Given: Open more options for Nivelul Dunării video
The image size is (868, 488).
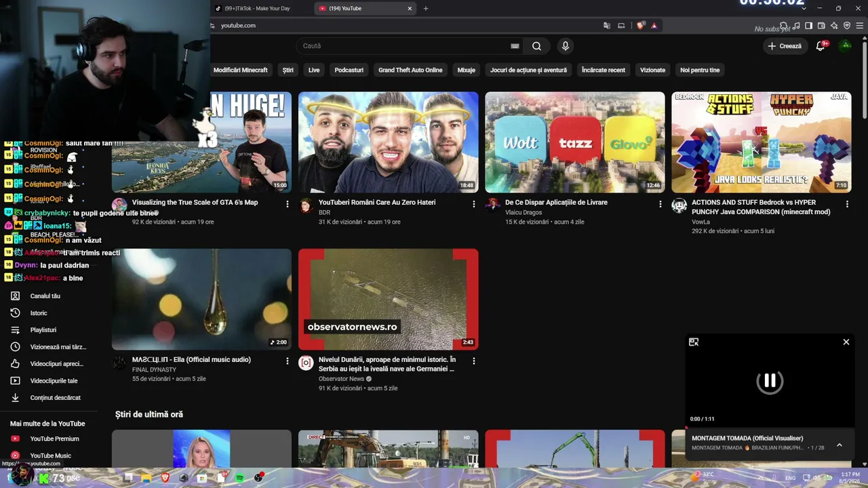Looking at the screenshot, I should point(474,361).
